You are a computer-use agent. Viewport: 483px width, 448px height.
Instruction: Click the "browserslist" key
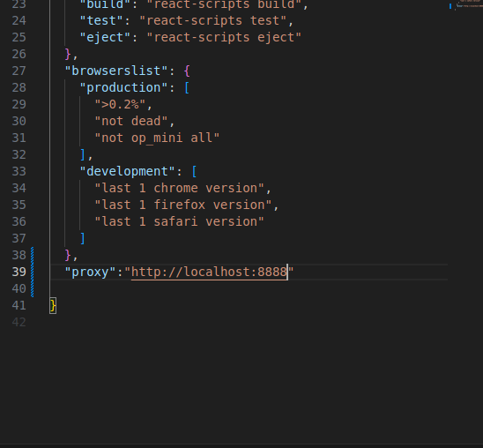[x=116, y=71]
